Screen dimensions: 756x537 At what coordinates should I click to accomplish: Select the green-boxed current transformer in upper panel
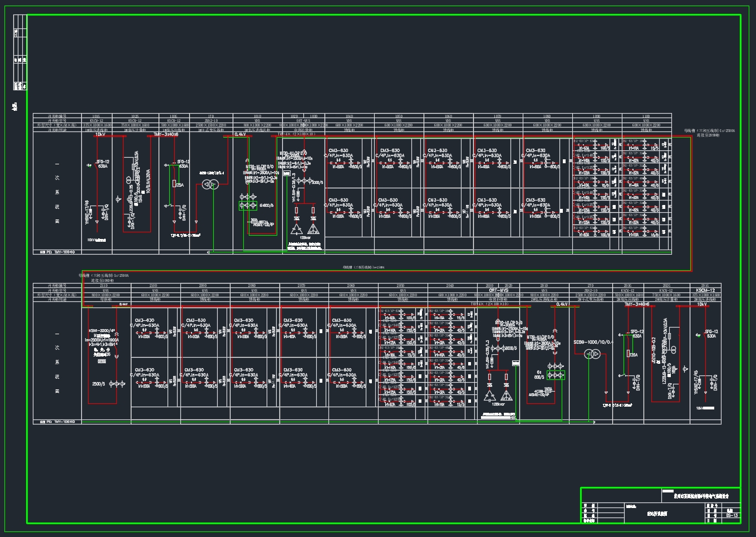click(248, 206)
